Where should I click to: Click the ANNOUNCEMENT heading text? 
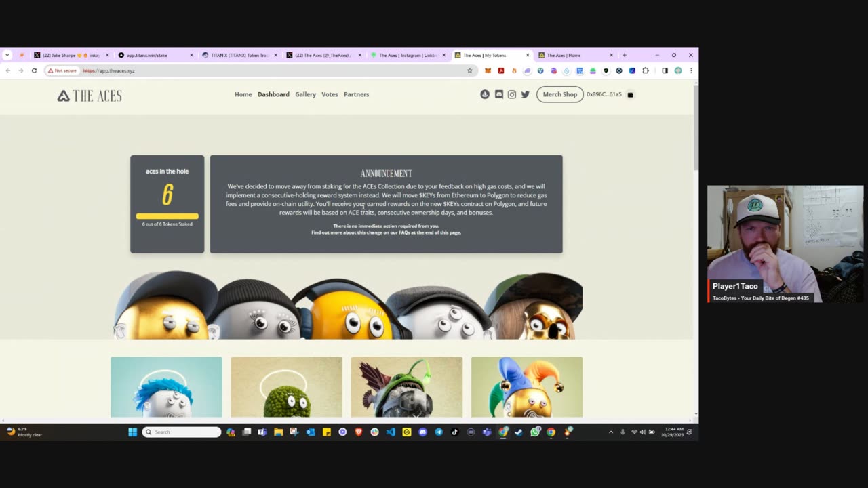pyautogui.click(x=386, y=174)
